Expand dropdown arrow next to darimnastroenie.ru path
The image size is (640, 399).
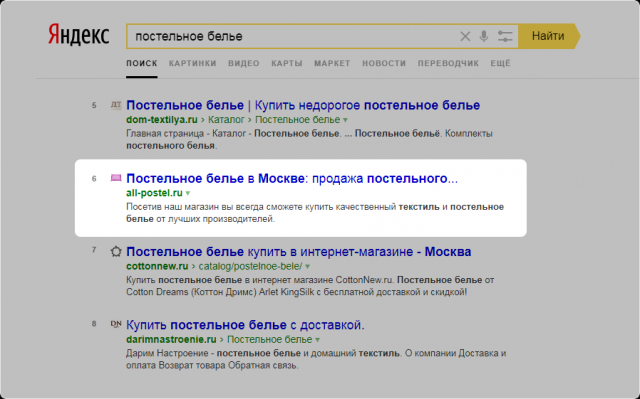317,340
